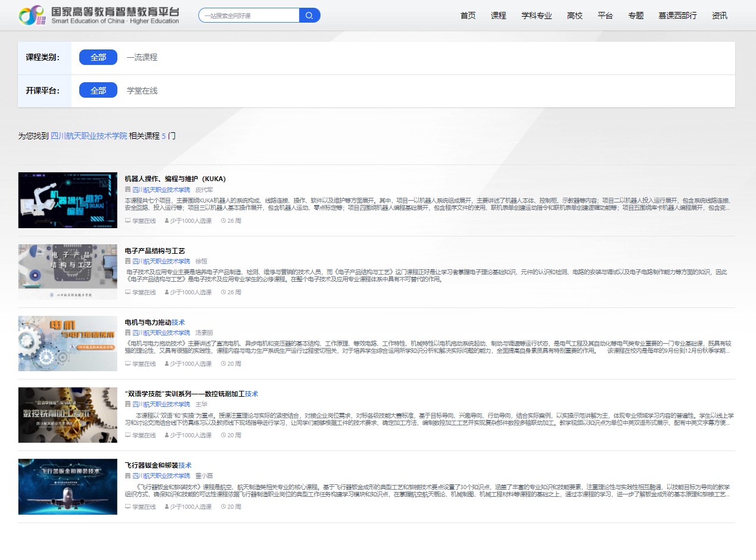This screenshot has height=560, width=756.
Task: Open the 飞行器钣金和铆装技术 course title
Action: click(x=158, y=465)
